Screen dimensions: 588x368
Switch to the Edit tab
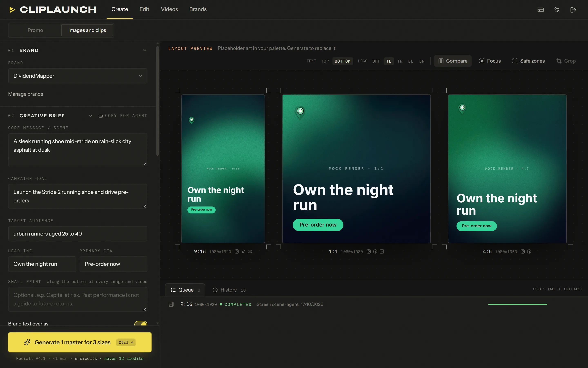point(144,9)
